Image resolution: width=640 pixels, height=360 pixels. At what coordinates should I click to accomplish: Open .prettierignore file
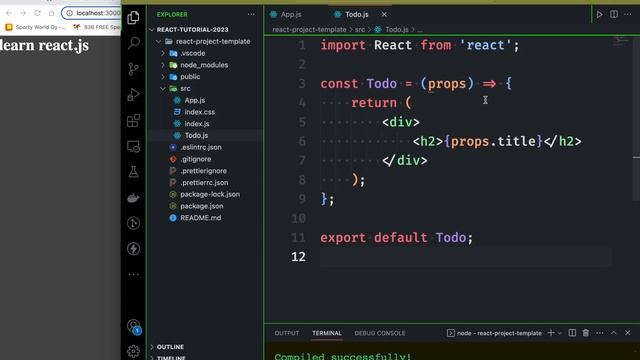point(203,171)
